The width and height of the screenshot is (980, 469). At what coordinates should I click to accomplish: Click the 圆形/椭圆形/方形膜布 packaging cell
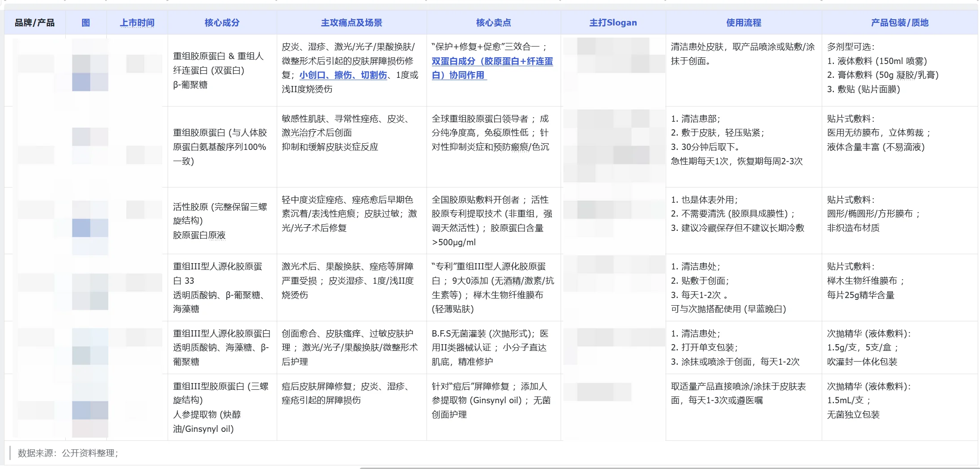900,221
